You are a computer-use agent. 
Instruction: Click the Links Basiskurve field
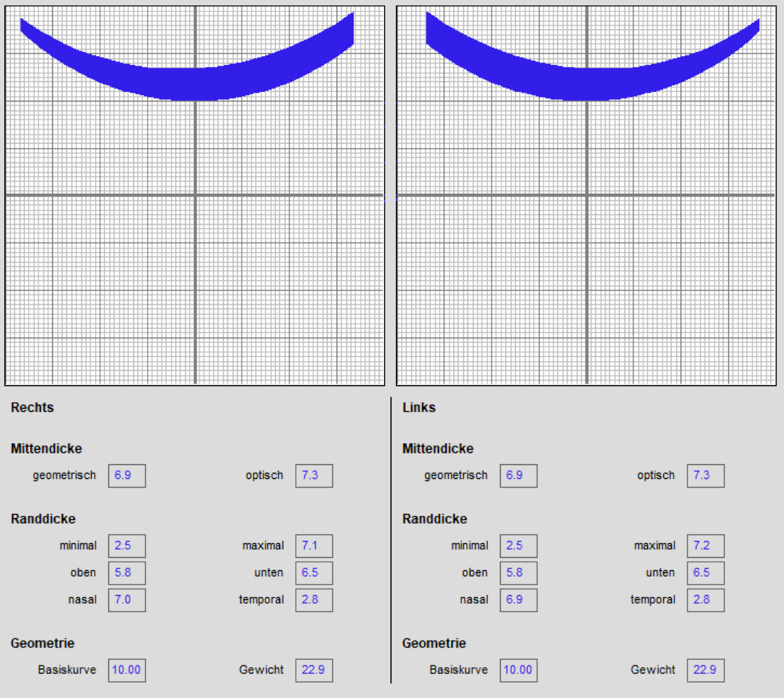click(518, 670)
